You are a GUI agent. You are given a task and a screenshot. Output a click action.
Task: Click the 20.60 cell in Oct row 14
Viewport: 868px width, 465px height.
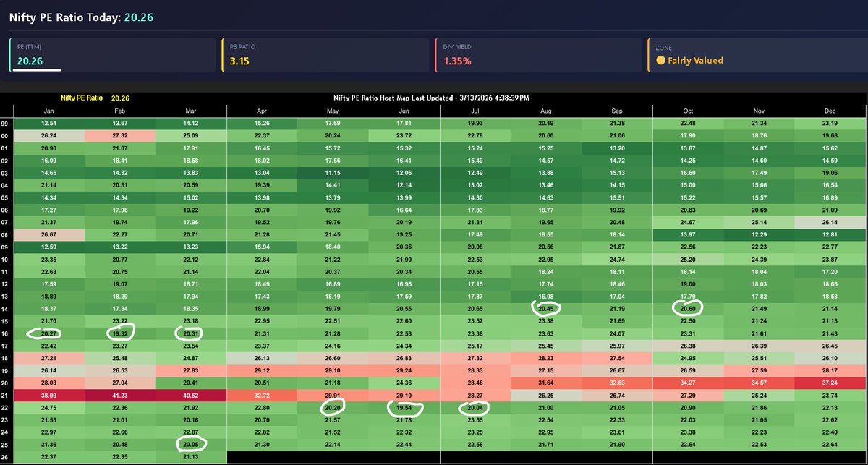[x=688, y=309]
